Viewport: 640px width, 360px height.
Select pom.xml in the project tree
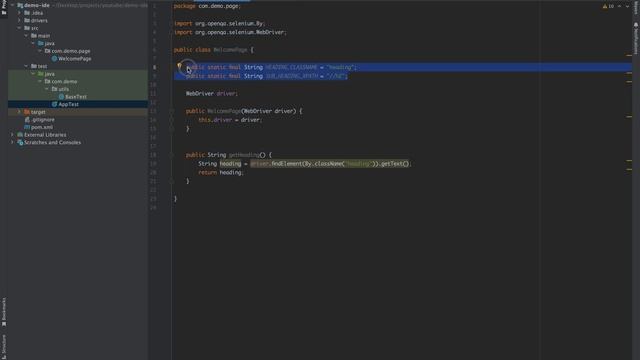click(x=42, y=127)
